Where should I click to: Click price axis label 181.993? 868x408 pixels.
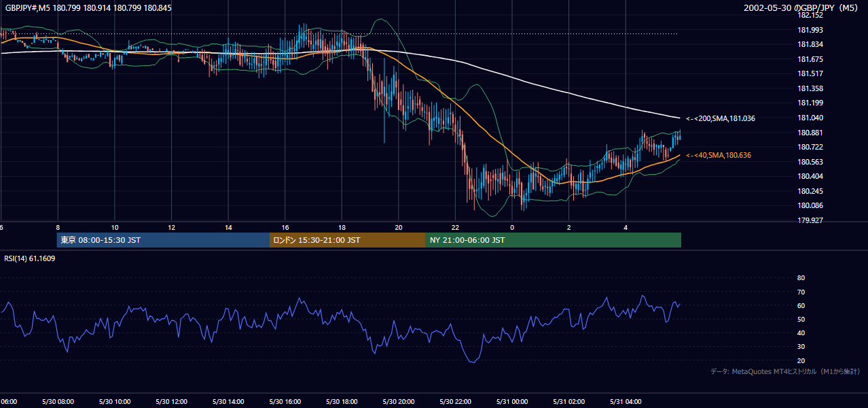(x=810, y=30)
